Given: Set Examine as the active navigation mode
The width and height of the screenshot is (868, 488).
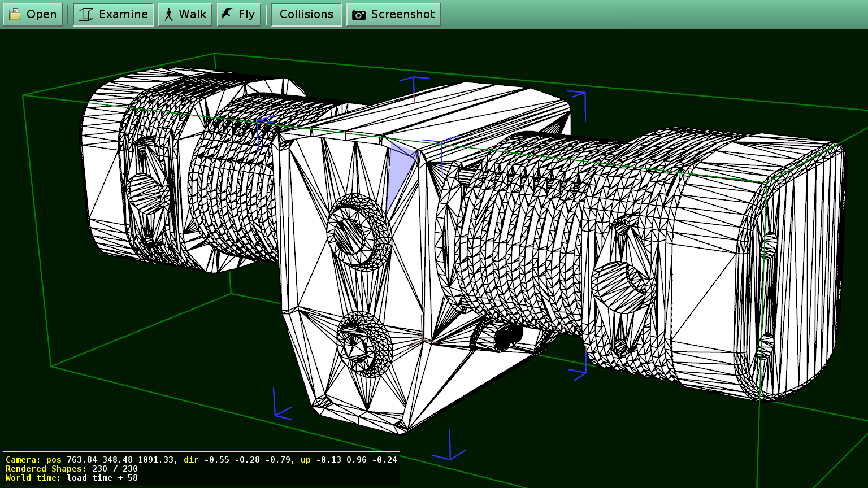Looking at the screenshot, I should (113, 14).
